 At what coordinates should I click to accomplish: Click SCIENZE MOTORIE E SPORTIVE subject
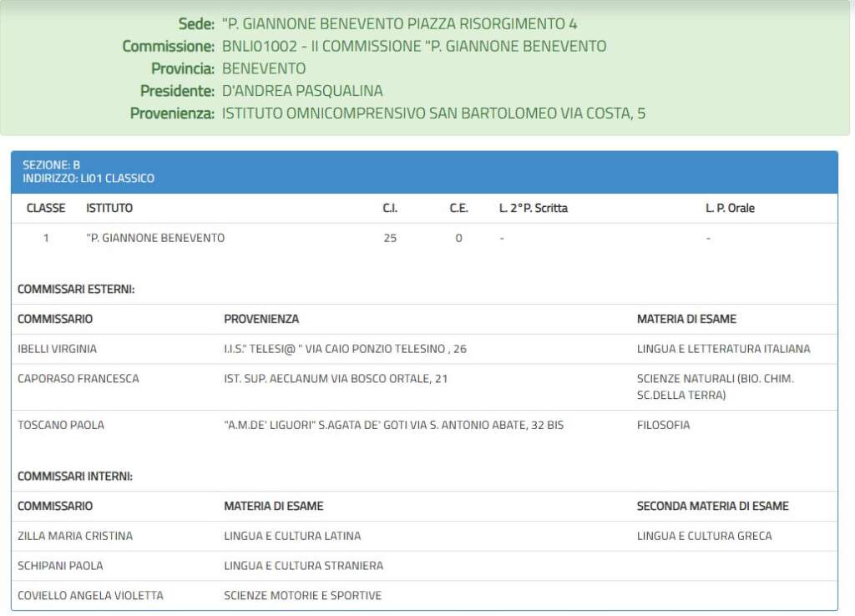[x=302, y=596]
